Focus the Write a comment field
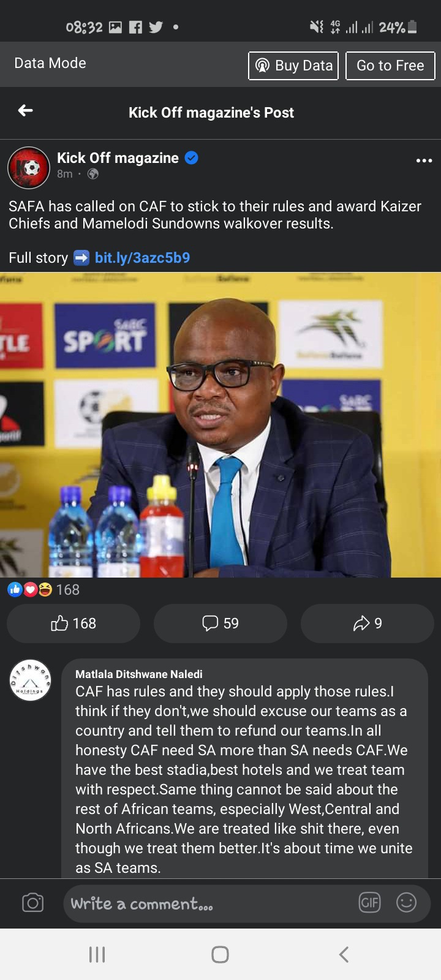 click(x=209, y=903)
